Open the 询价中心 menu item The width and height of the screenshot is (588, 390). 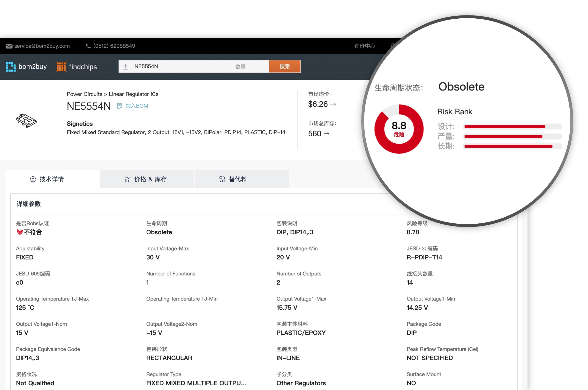pyautogui.click(x=365, y=46)
